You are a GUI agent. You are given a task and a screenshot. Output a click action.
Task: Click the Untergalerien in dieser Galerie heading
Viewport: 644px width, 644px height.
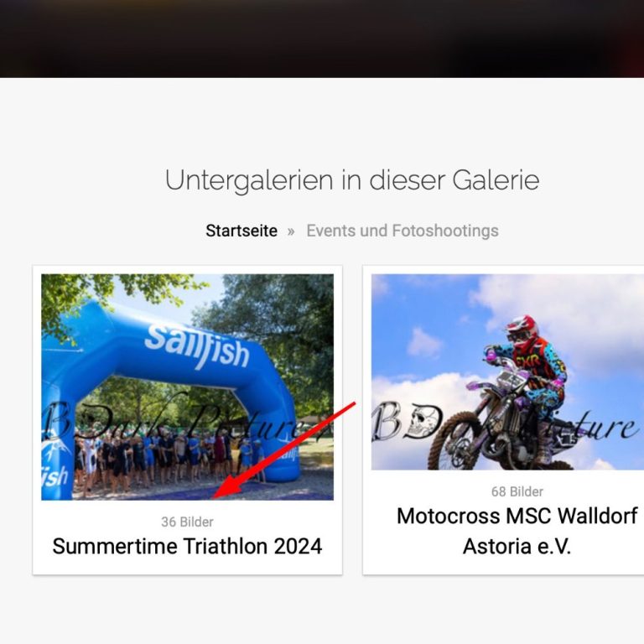352,181
